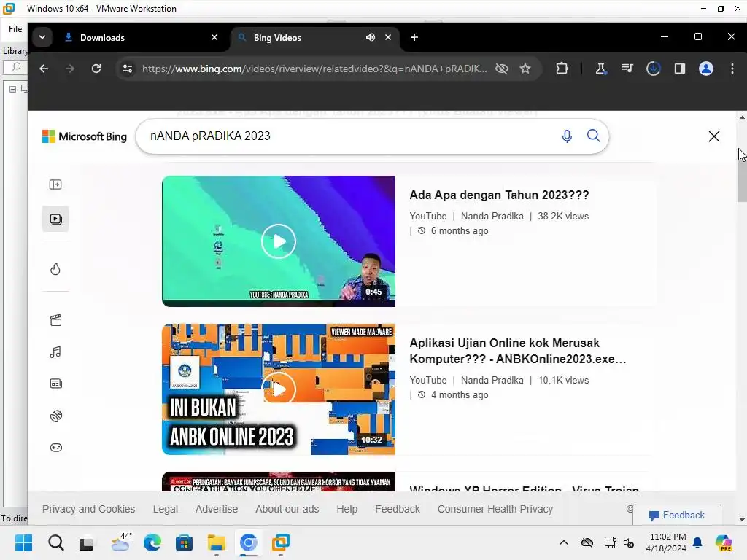Open the notification bell in taskbar
The image size is (747, 560).
point(697,542)
